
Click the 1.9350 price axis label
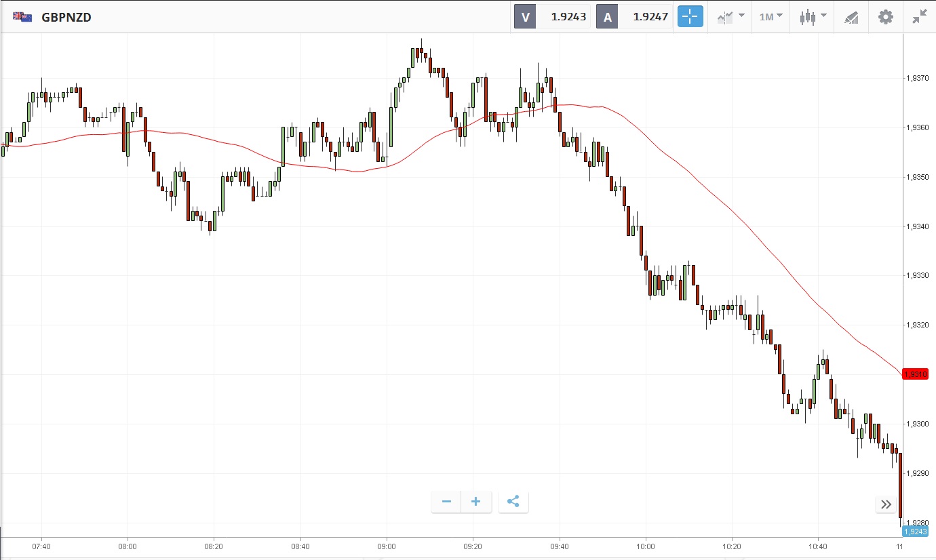tap(918, 177)
